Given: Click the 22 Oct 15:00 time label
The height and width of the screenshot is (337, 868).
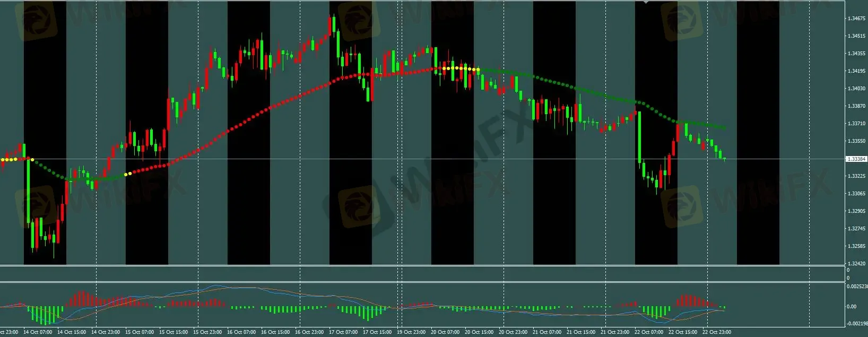Looking at the screenshot, I should pos(683,332).
